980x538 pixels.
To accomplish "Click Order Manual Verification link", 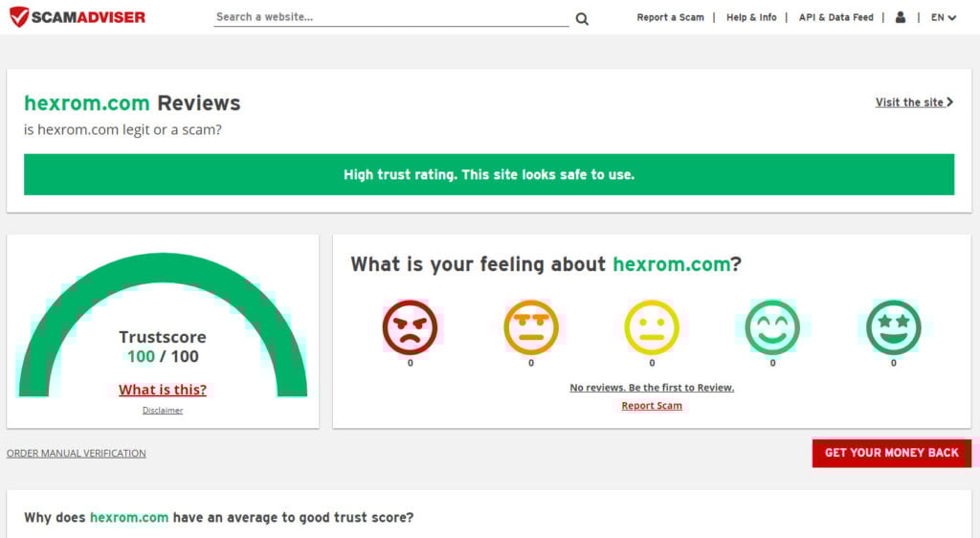I will tap(77, 454).
